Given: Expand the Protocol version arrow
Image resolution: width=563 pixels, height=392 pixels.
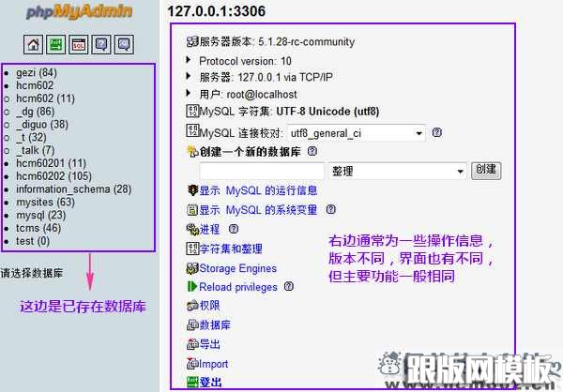Looking at the screenshot, I should pyautogui.click(x=189, y=60).
